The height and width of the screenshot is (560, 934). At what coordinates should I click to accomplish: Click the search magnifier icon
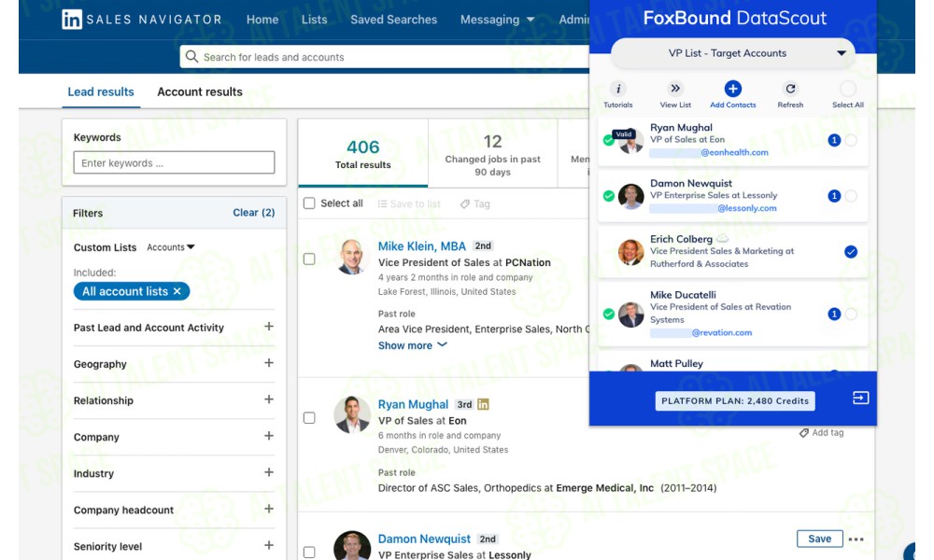tap(191, 57)
